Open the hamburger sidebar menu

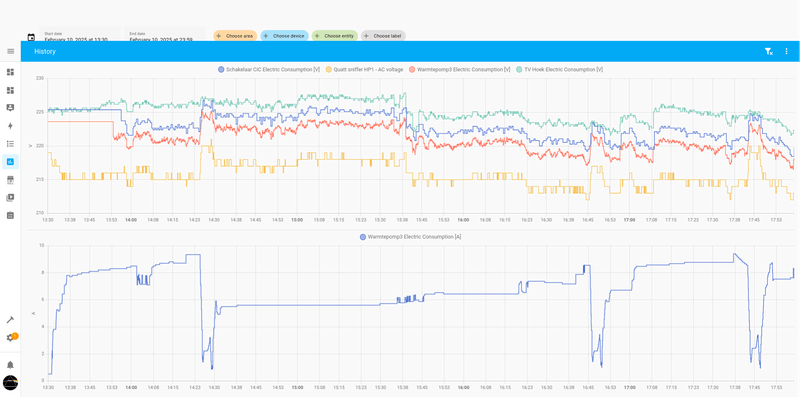coord(10,51)
